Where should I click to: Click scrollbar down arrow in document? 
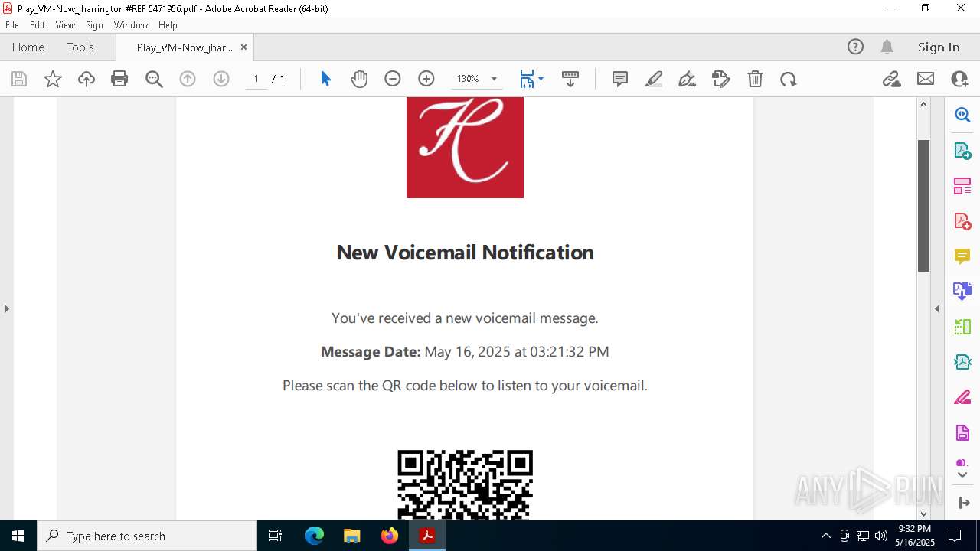tap(923, 514)
